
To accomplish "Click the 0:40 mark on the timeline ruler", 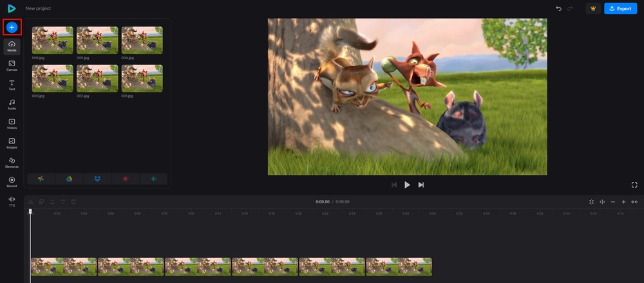I will (567, 214).
